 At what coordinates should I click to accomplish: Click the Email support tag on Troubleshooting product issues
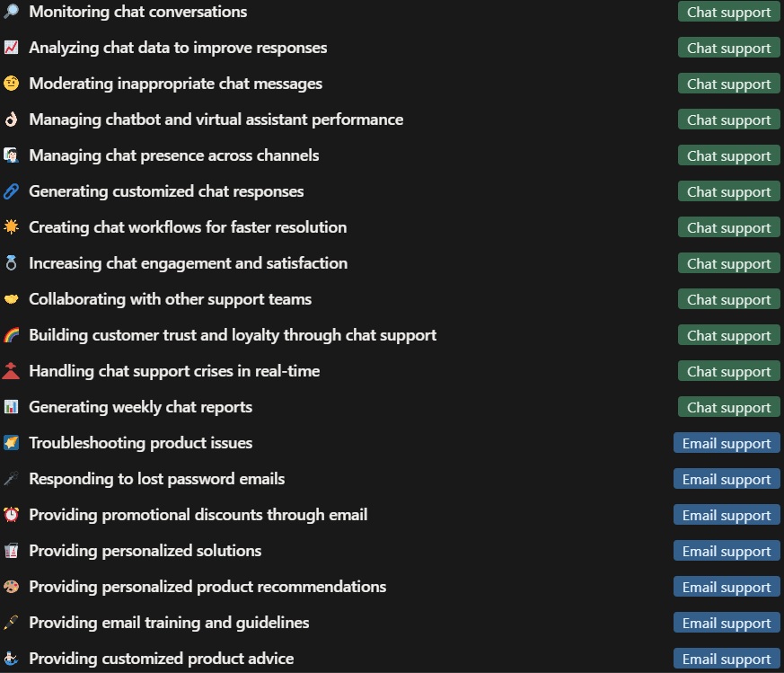pos(727,443)
